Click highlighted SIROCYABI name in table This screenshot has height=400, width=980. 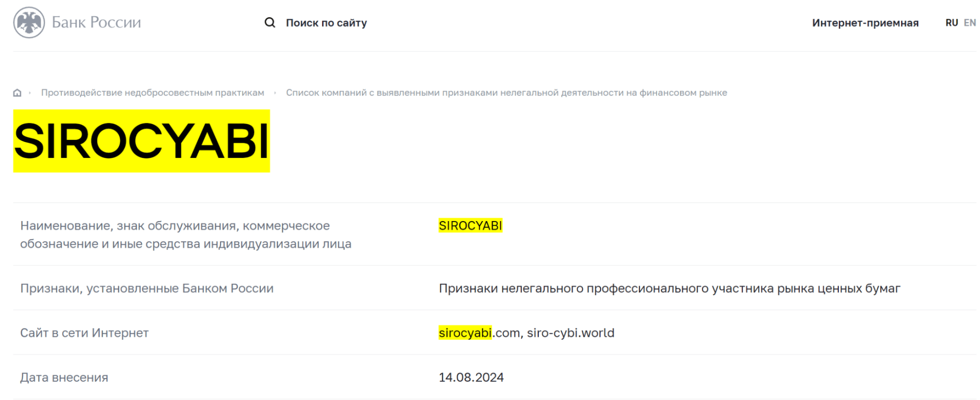[471, 225]
